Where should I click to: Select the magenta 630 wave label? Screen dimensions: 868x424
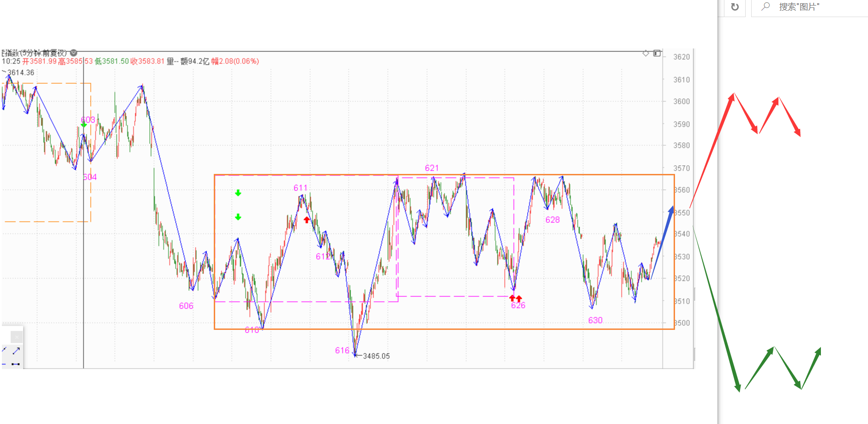(x=595, y=320)
